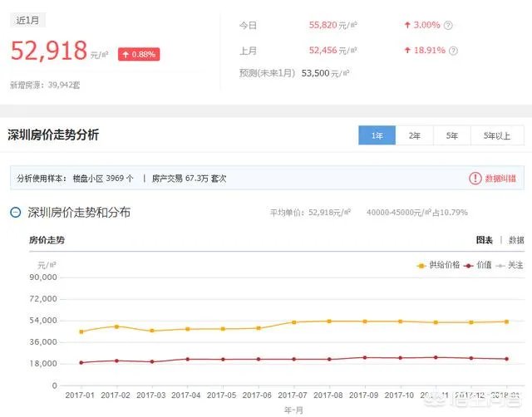Click the red 2017-09 value data point
This screenshot has width=532, height=417.
(x=365, y=357)
